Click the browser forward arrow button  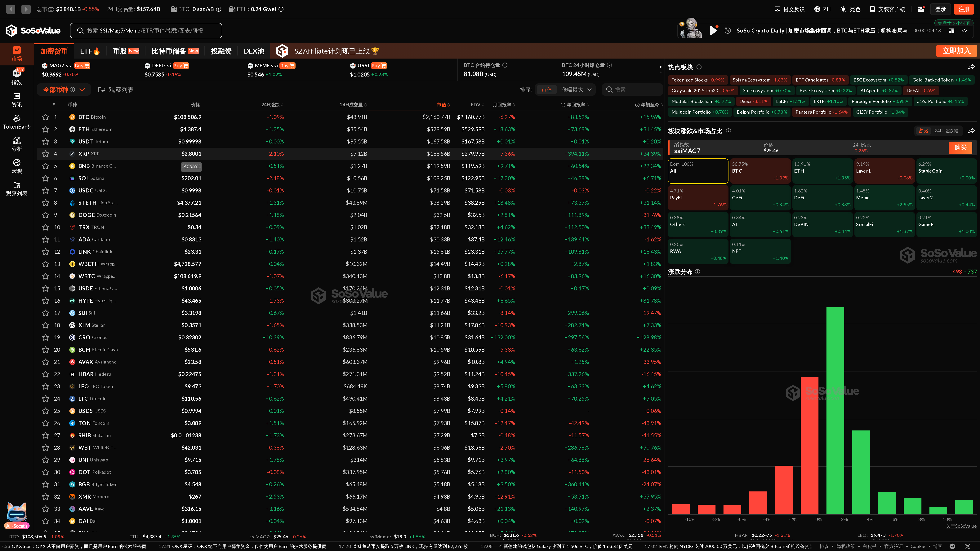26,9
